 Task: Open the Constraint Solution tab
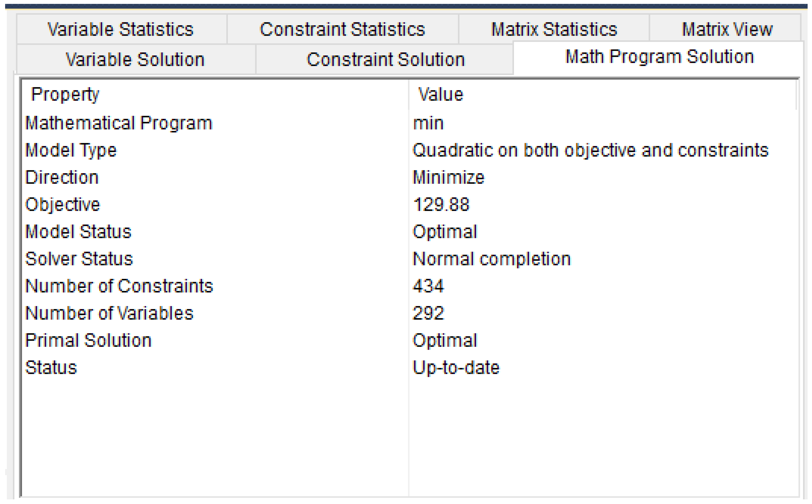click(x=385, y=60)
